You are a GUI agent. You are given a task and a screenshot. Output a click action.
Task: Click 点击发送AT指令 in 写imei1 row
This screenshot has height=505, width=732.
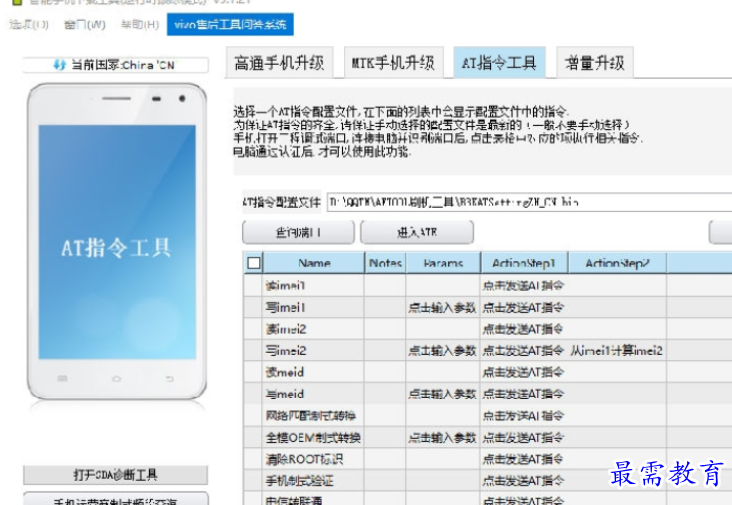point(523,308)
